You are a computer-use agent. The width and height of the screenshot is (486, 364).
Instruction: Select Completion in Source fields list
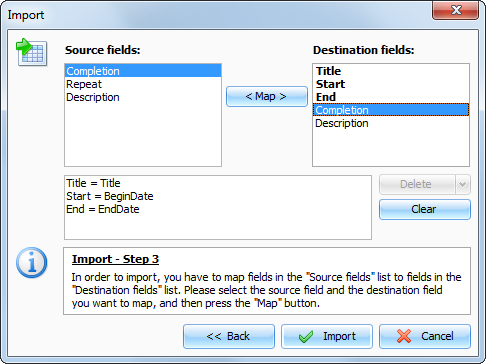[143, 71]
